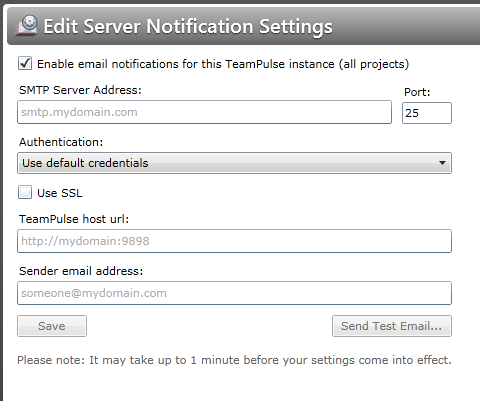Enable the Use SSL checkbox

[x=25, y=192]
